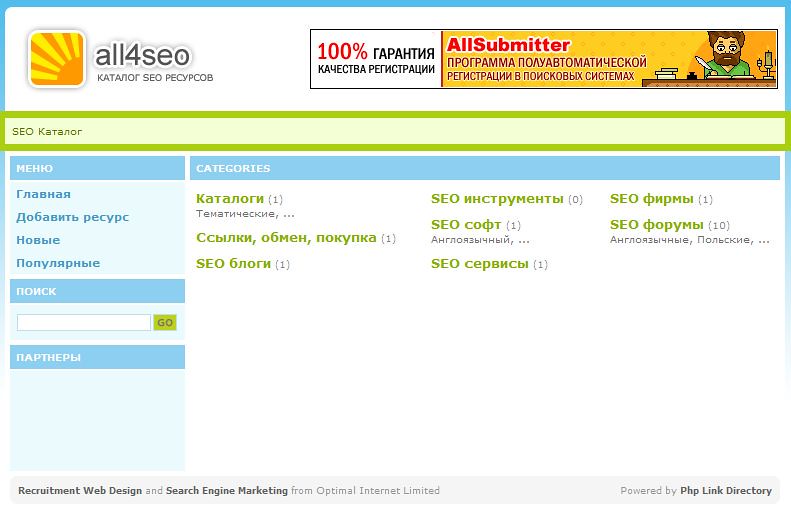Visit the SEO блоги category
This screenshot has height=511, width=791.
233,264
